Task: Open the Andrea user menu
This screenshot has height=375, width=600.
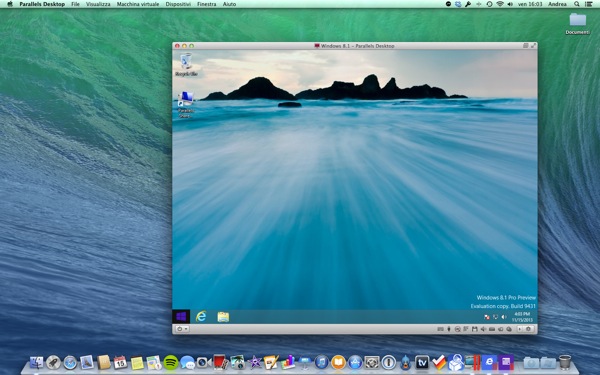Action: [557, 4]
